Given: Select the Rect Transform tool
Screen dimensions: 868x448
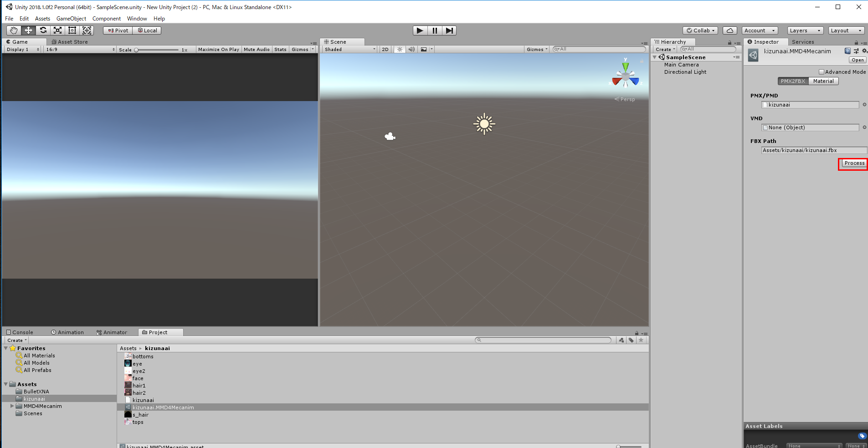Looking at the screenshot, I should tap(72, 31).
